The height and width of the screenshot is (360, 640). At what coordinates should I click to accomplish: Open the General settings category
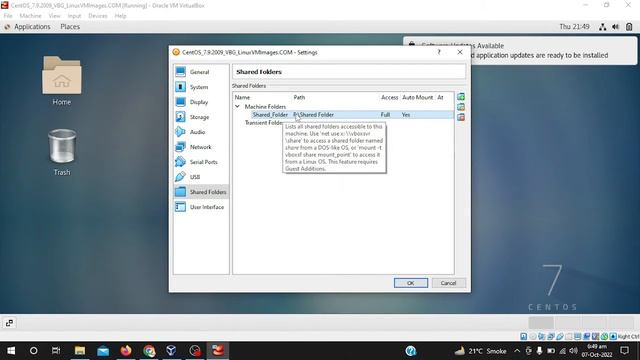[x=200, y=72]
